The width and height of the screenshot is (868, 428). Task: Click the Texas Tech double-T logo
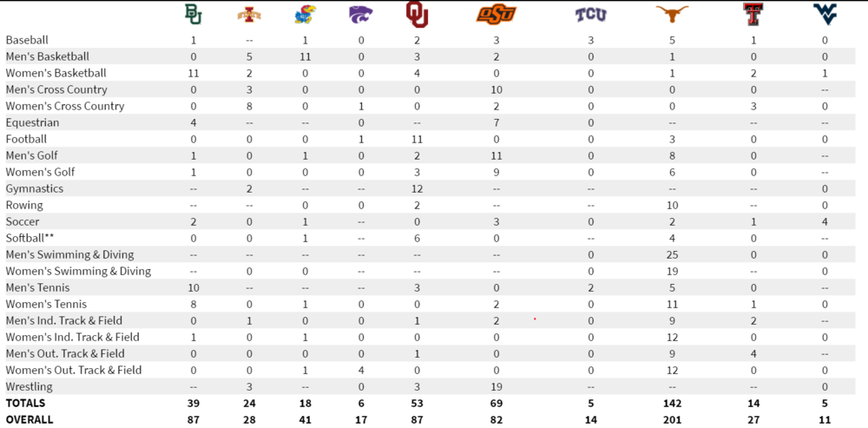pos(753,14)
